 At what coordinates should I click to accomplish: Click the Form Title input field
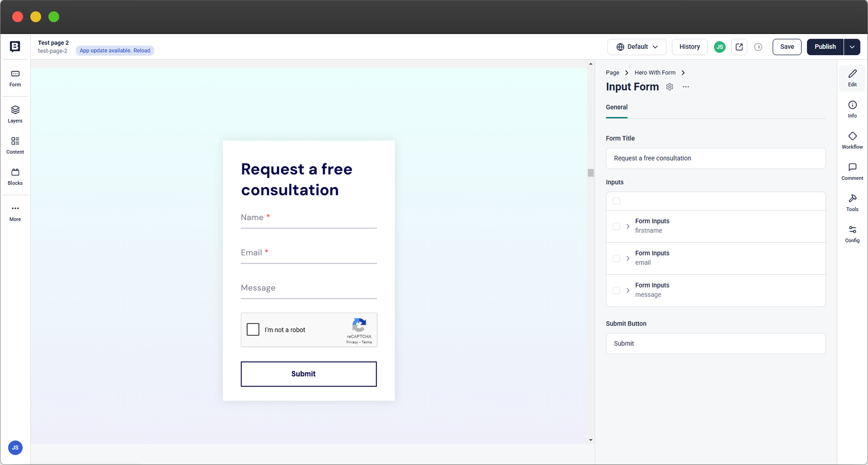pos(715,158)
